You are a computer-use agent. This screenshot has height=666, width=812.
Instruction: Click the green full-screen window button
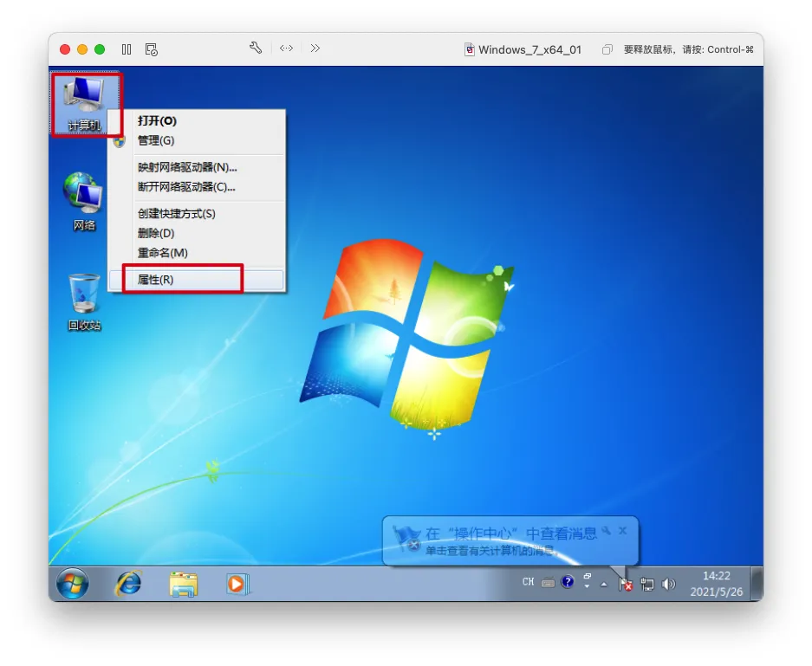[100, 49]
